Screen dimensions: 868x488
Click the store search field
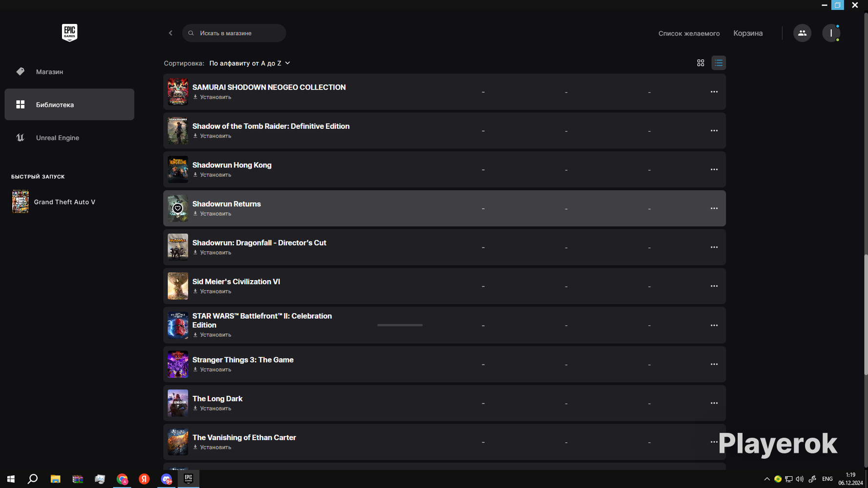coord(234,33)
